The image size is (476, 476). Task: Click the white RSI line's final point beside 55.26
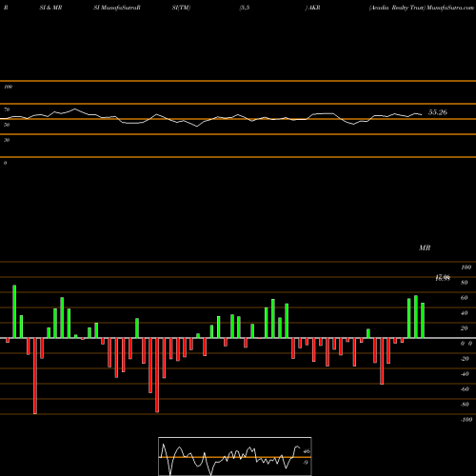click(x=422, y=114)
